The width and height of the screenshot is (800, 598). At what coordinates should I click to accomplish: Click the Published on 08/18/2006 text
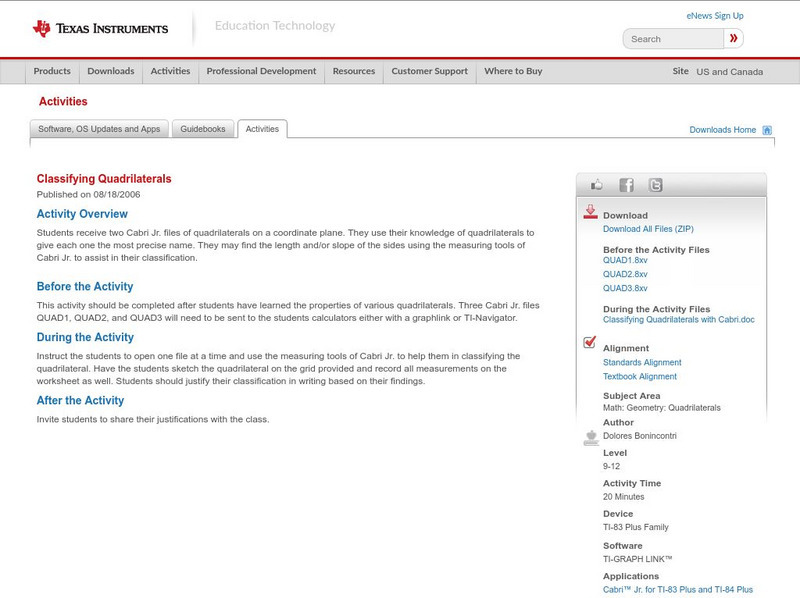[x=88, y=195]
